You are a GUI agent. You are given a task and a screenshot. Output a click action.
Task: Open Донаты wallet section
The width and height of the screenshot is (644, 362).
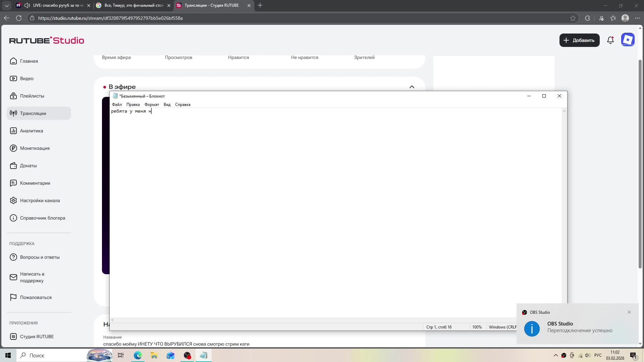tap(28, 166)
